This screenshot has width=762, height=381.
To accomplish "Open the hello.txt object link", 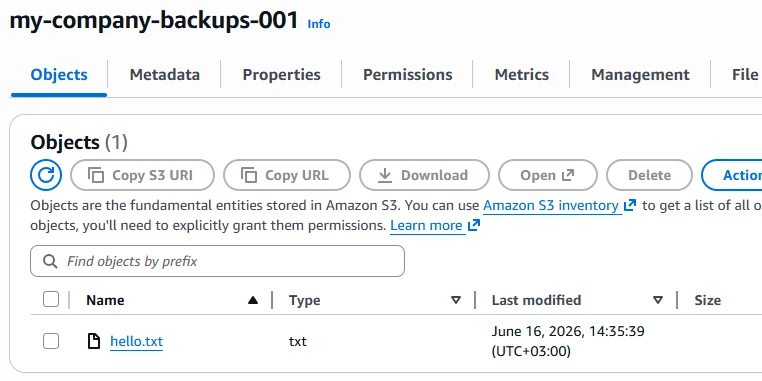I will point(137,342).
